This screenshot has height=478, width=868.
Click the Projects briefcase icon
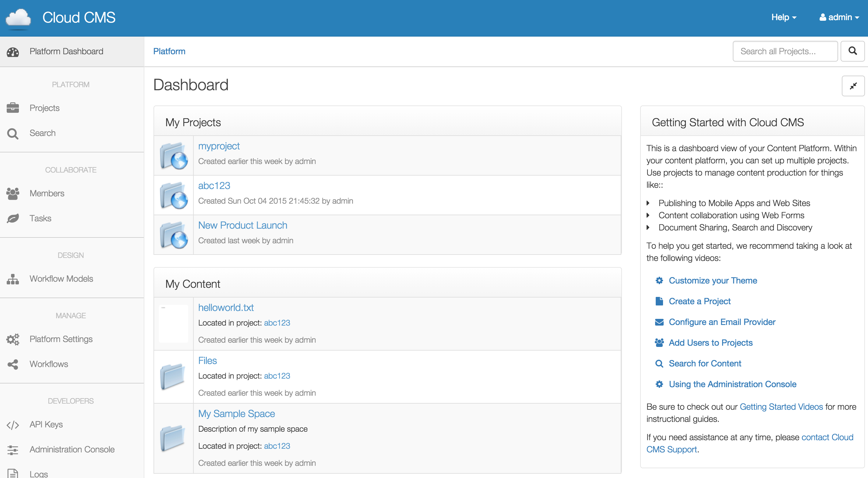coord(13,108)
